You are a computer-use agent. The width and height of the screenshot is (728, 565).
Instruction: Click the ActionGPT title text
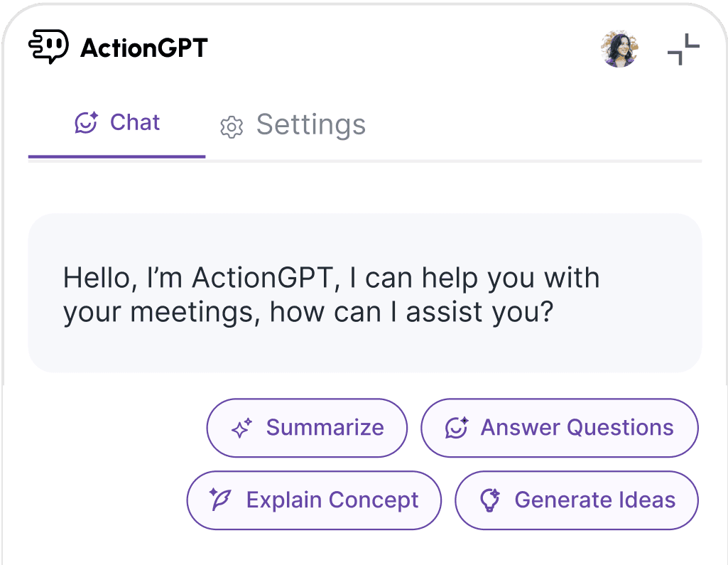143,47
